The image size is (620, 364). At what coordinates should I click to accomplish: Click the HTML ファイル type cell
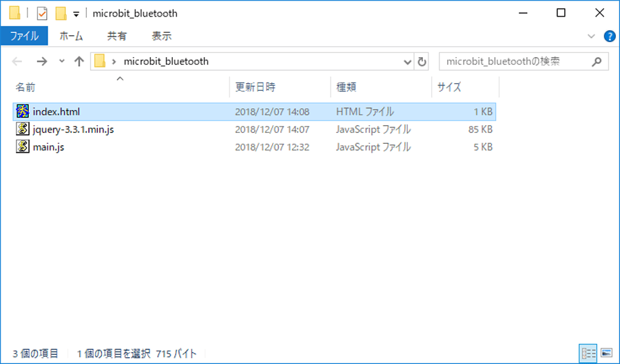pos(364,111)
